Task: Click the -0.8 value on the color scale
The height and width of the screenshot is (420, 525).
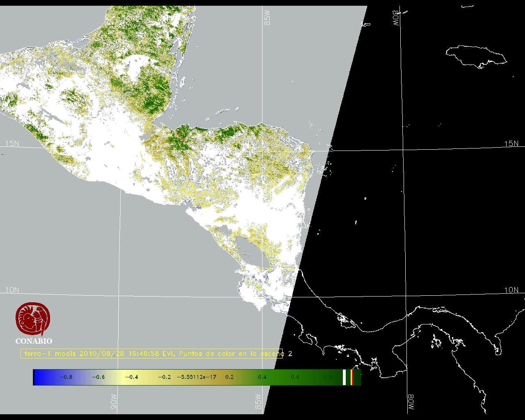Action: pyautogui.click(x=66, y=377)
